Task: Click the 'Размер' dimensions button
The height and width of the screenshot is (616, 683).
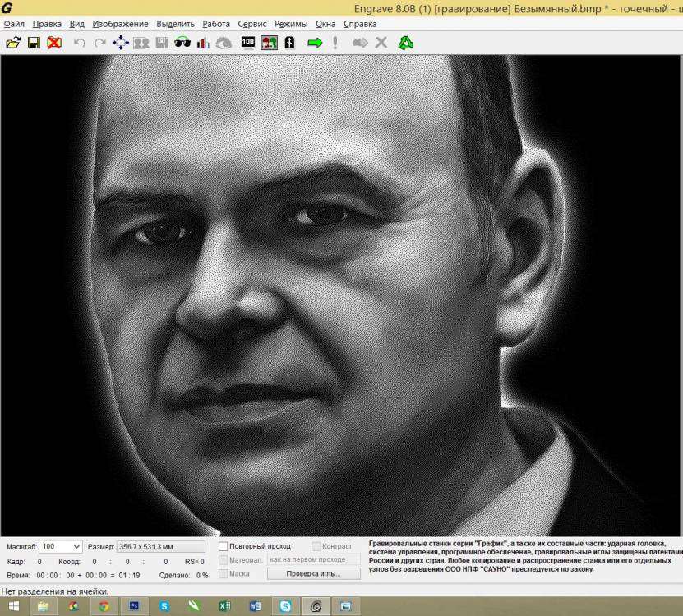Action: (x=161, y=546)
